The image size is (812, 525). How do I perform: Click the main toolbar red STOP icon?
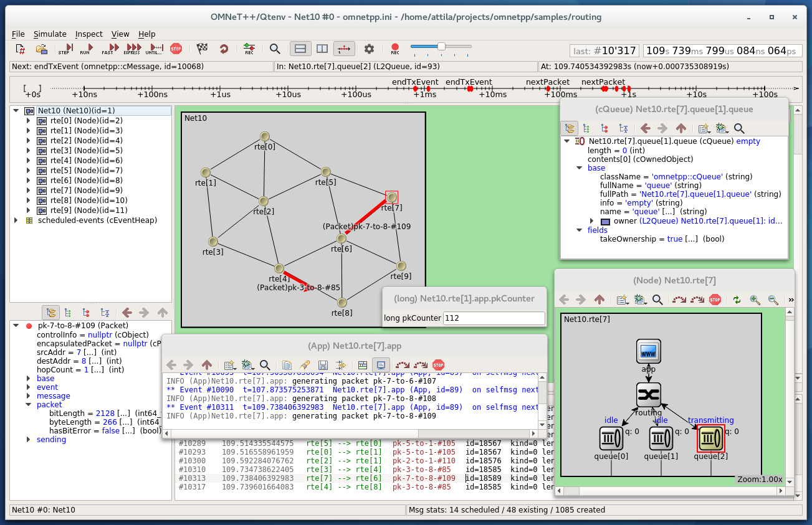click(176, 49)
